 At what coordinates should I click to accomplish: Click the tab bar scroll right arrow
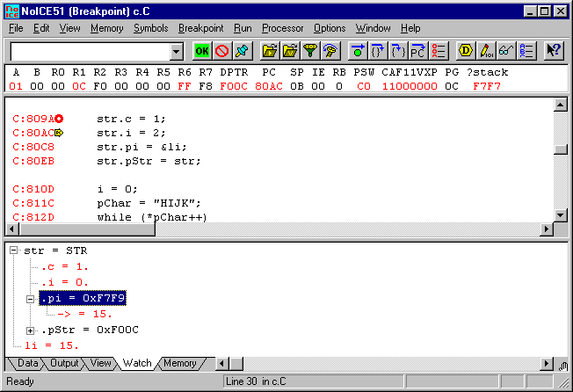point(547,364)
